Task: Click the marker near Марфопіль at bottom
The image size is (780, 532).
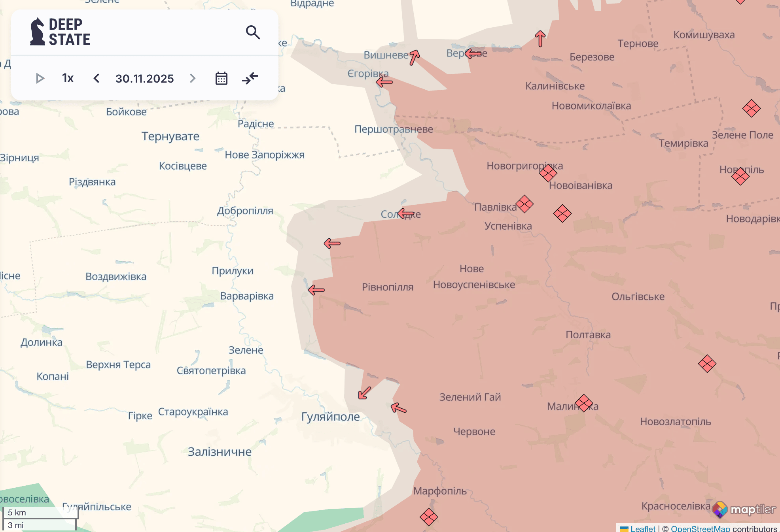Action: point(428,517)
